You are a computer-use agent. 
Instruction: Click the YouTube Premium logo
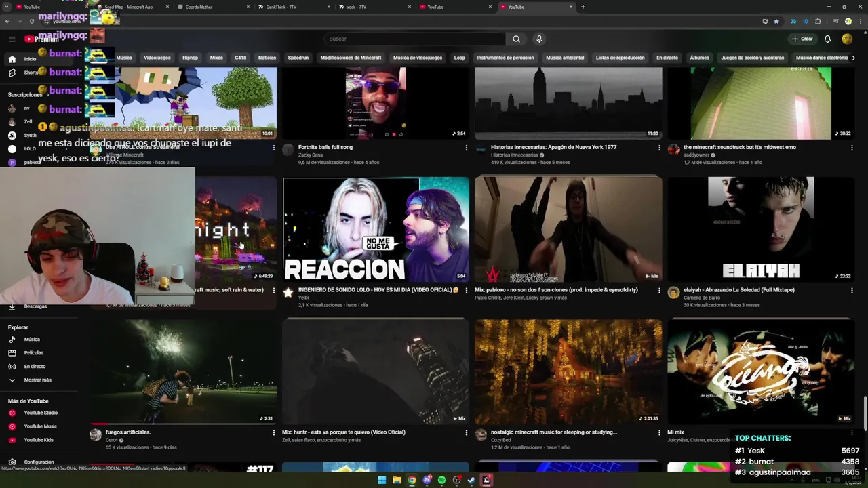click(x=41, y=39)
